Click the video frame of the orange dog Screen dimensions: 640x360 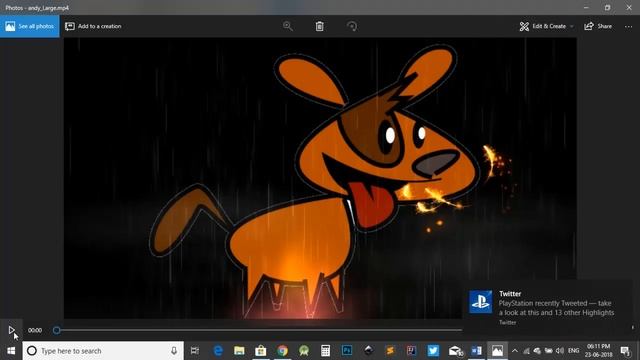pyautogui.click(x=320, y=178)
